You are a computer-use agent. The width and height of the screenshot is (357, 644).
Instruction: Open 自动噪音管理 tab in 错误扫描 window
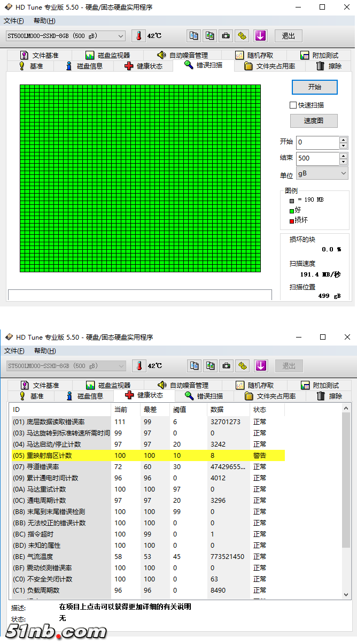pos(182,55)
